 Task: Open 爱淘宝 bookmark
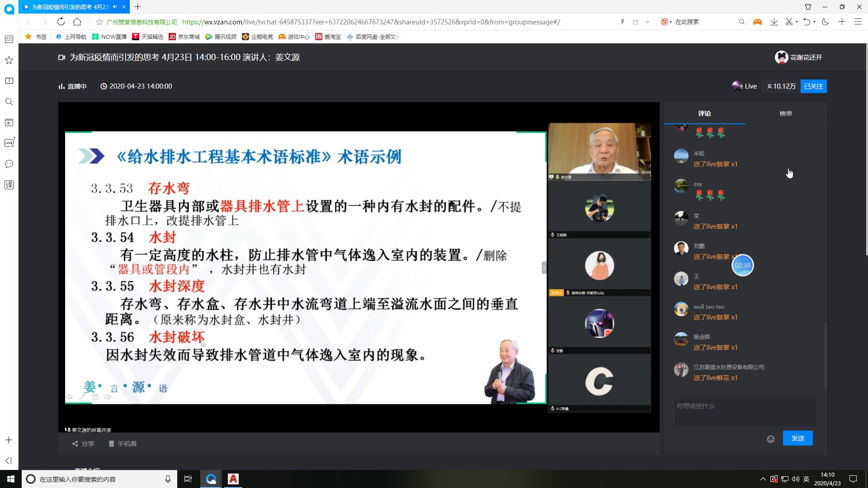[328, 37]
